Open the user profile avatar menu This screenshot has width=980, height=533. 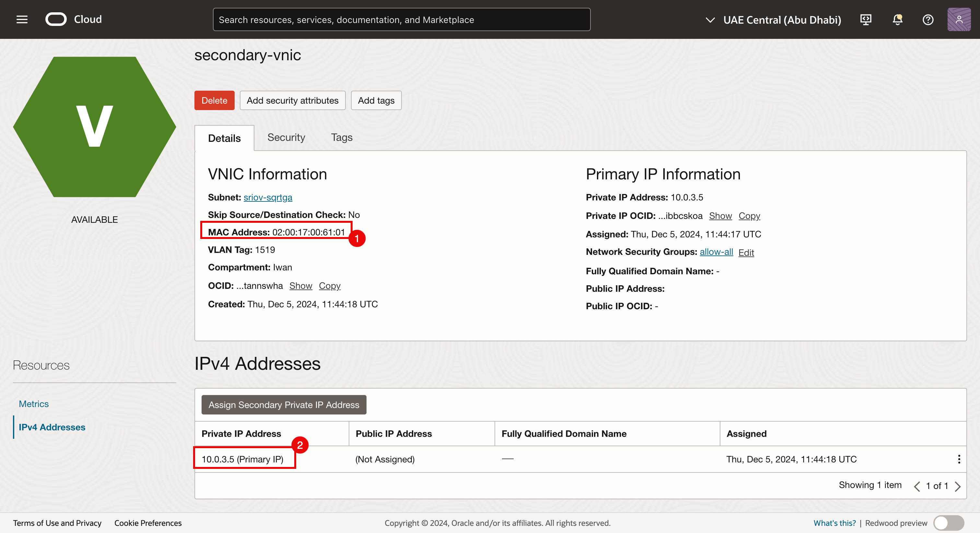coord(959,19)
